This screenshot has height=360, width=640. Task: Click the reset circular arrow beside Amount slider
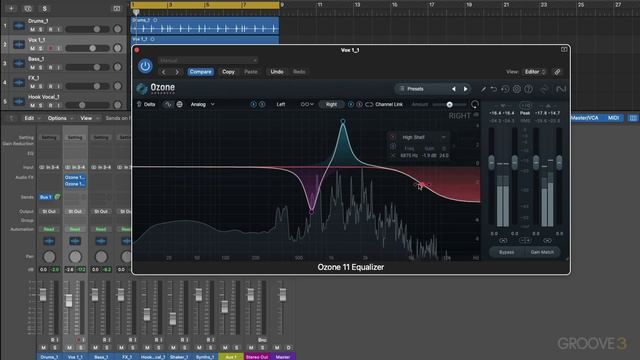pos(475,104)
